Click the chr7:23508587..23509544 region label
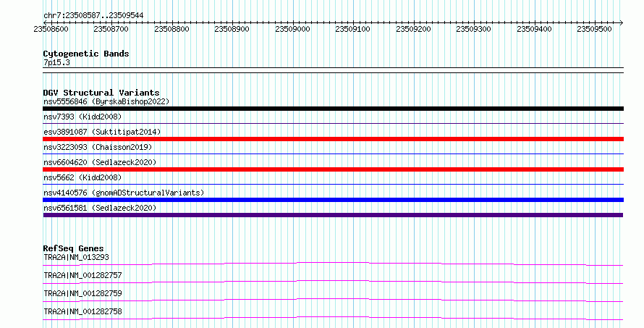 (x=93, y=15)
